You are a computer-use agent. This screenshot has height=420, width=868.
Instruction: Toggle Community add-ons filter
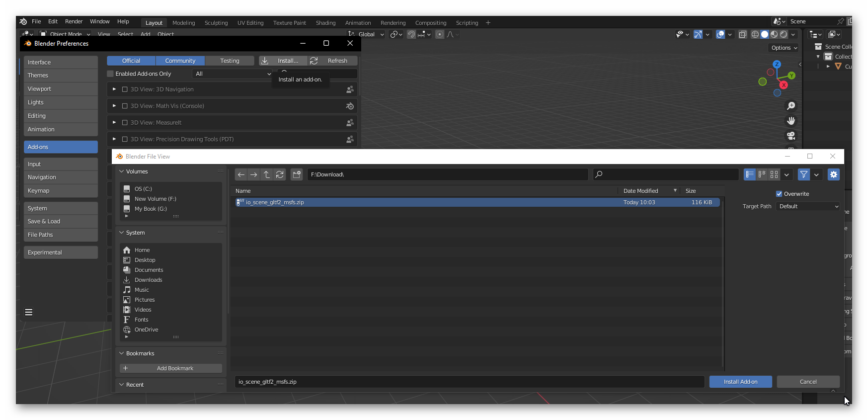(x=180, y=61)
